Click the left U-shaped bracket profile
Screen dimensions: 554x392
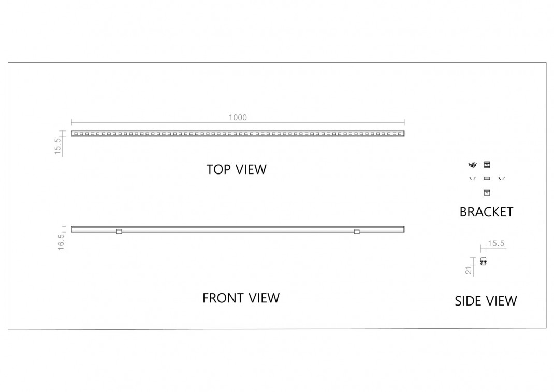pos(472,178)
